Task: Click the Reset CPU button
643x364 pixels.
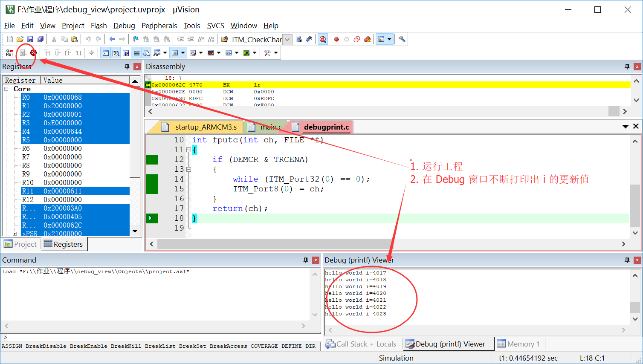Action: pos(9,52)
